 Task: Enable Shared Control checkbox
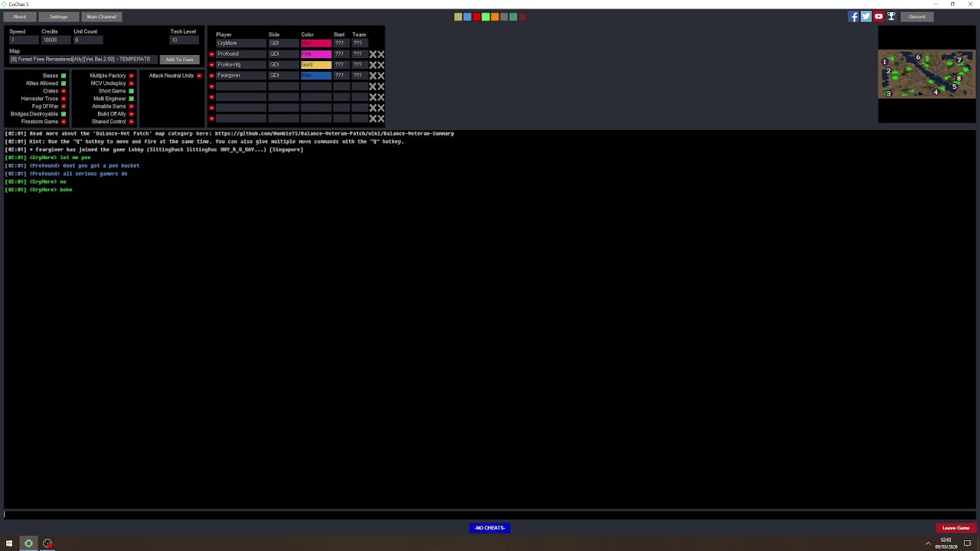tap(131, 122)
